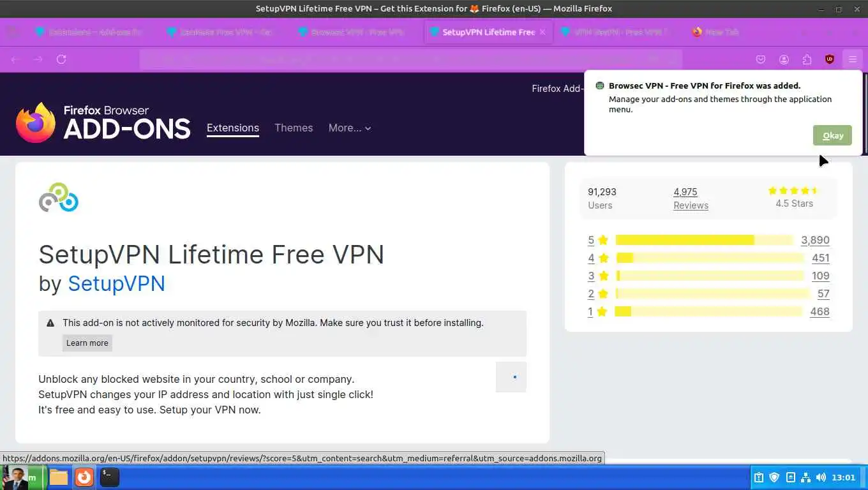Viewport: 868px width, 490px height.
Task: Open the 109 three-star review count
Action: tap(821, 276)
